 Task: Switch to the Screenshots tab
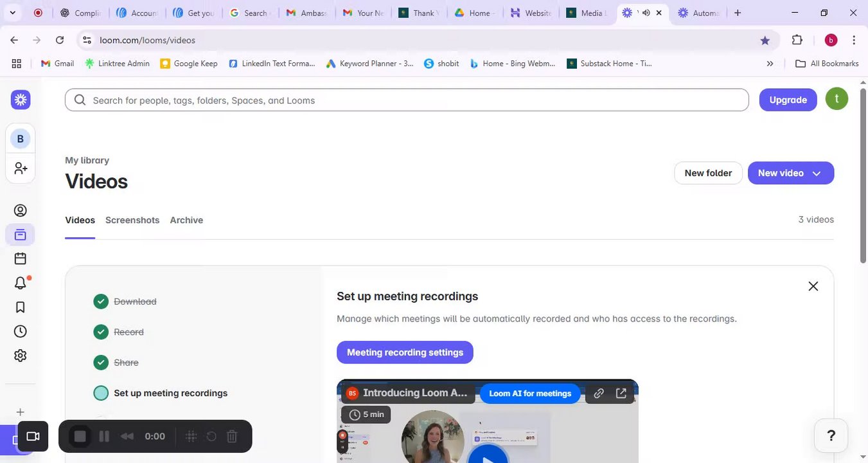tap(132, 220)
